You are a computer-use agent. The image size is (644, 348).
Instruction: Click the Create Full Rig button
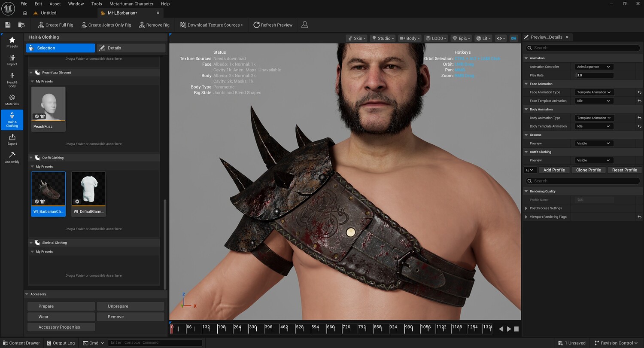coord(55,25)
